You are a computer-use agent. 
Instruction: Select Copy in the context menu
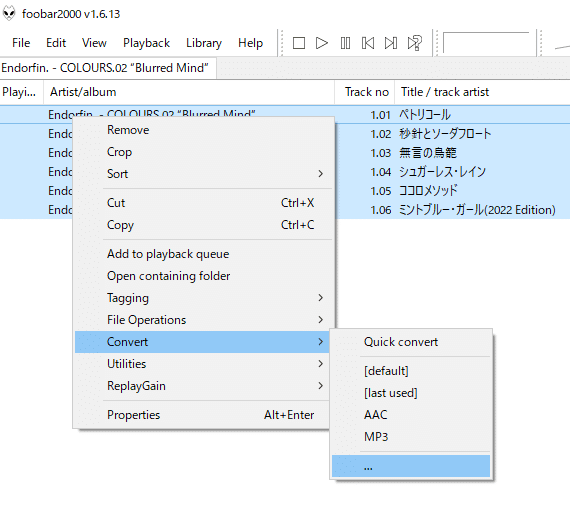[x=204, y=225]
